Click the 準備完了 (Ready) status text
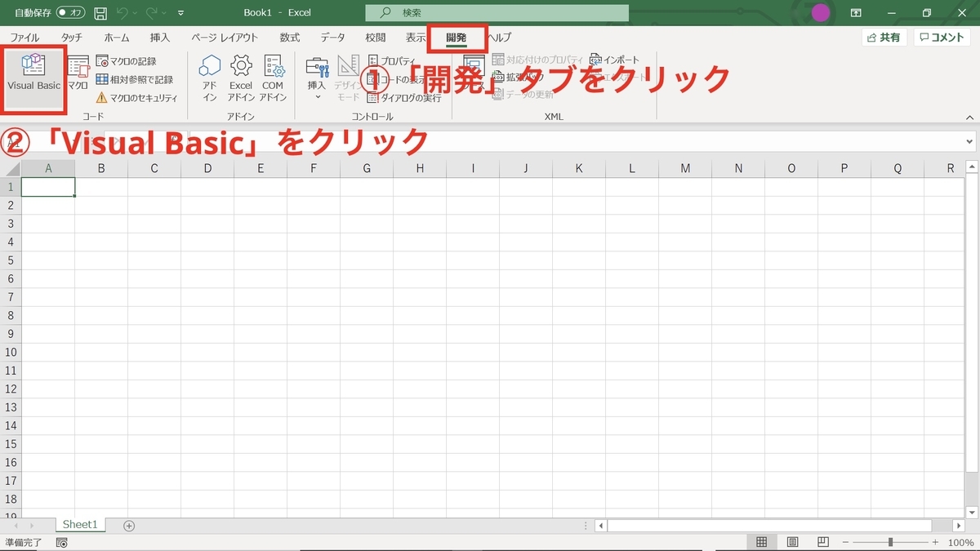Screen dimensions: 980x551 (24, 543)
